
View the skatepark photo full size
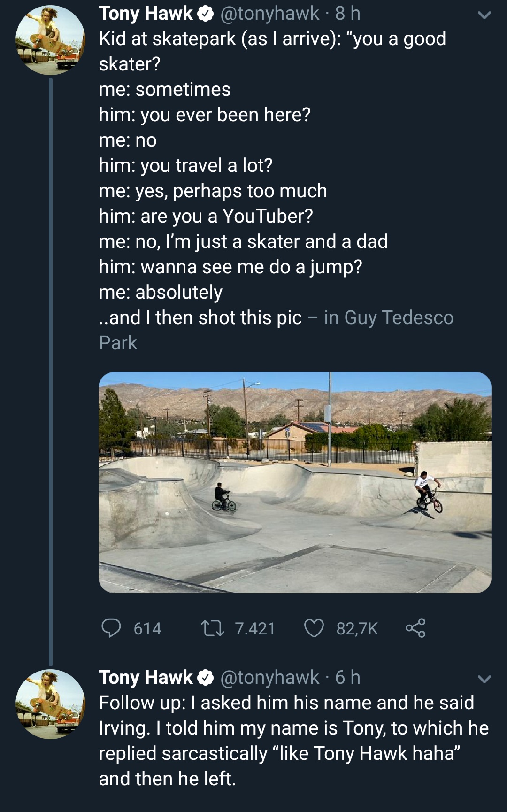[295, 482]
